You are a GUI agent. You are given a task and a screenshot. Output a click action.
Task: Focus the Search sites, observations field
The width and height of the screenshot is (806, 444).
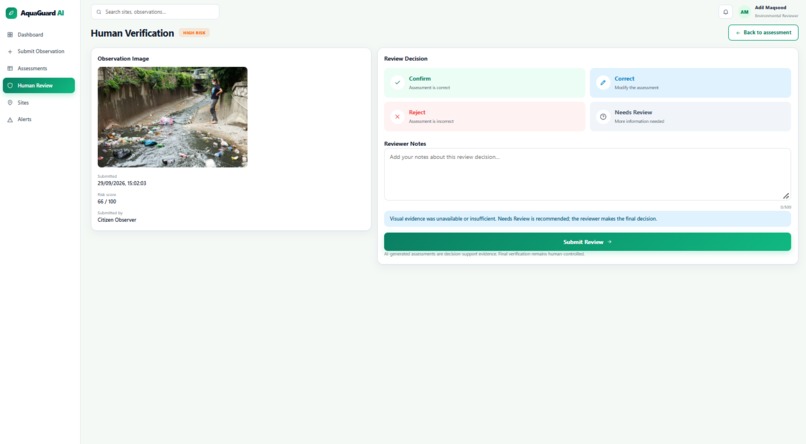tap(155, 12)
